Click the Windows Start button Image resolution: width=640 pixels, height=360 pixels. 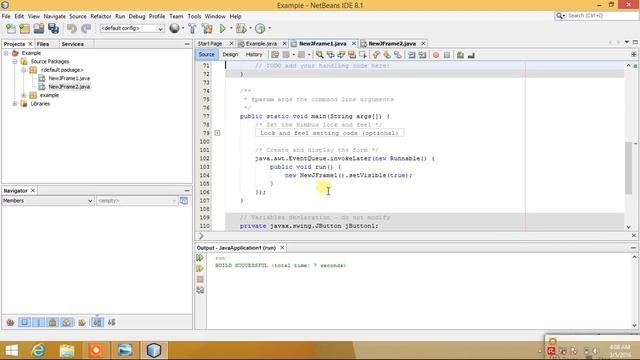(11, 350)
